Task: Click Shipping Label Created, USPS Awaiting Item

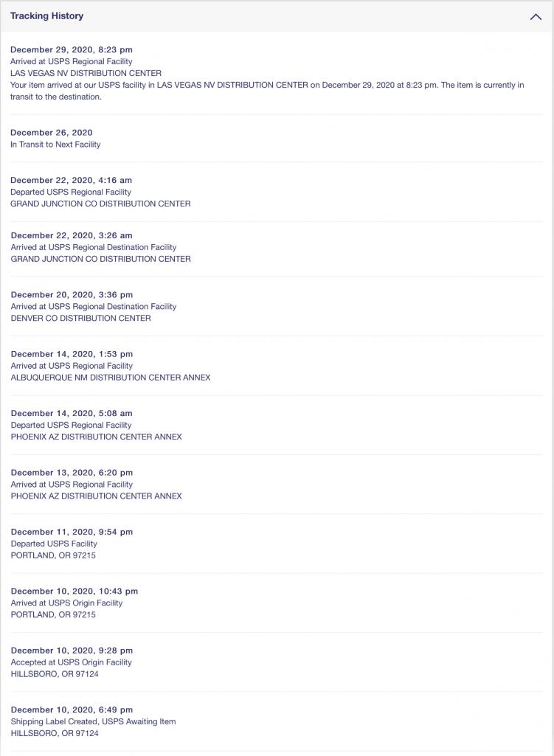Action: 93,722
